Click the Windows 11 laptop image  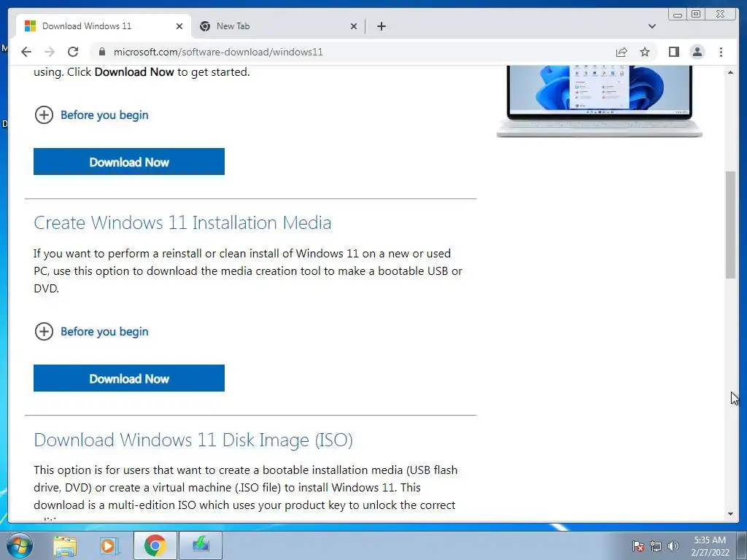point(600,101)
